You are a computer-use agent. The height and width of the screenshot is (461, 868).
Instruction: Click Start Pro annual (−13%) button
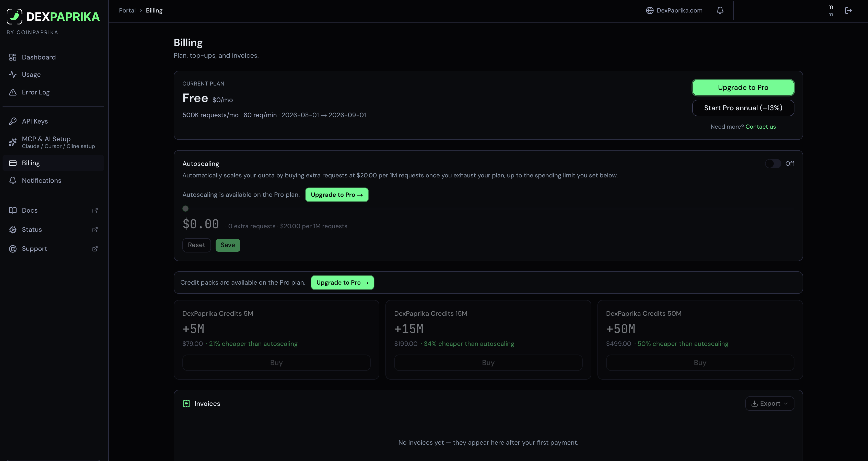(x=743, y=108)
